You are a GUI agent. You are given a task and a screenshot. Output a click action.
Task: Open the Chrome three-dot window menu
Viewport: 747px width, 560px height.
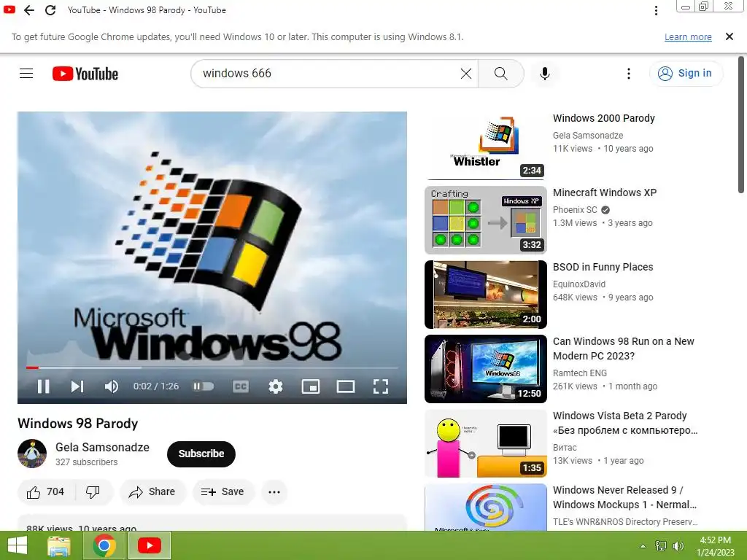click(656, 10)
